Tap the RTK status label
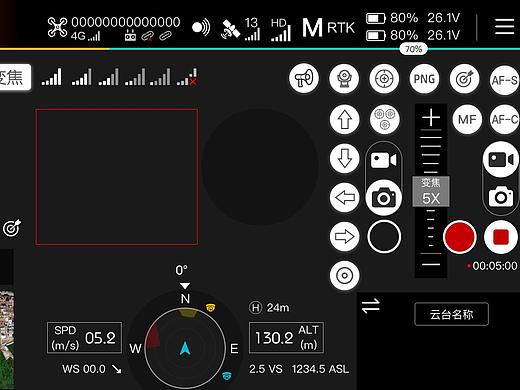Viewport: 520px width, 390px height. click(x=341, y=28)
